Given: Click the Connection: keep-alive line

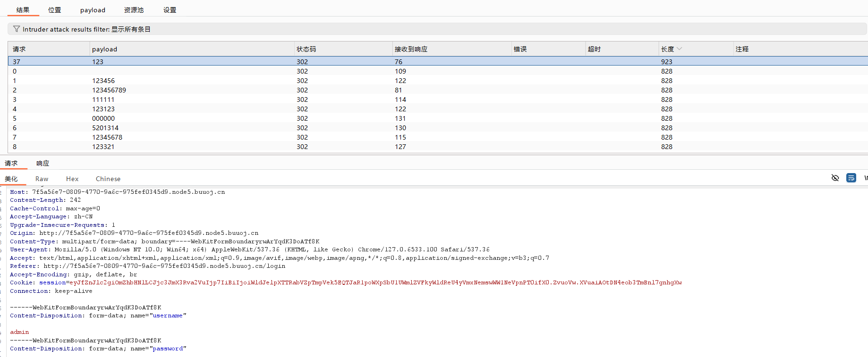Looking at the screenshot, I should pyautogui.click(x=51, y=291).
